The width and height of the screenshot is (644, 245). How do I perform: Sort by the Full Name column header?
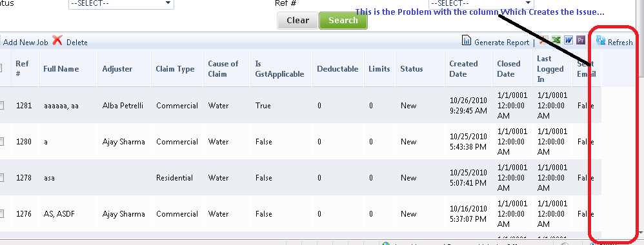[x=61, y=69]
